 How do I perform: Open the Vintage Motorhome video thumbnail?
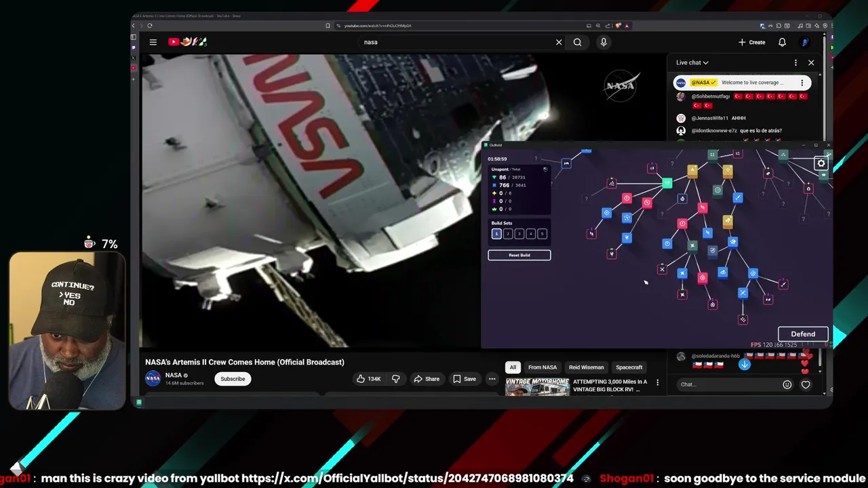pyautogui.click(x=537, y=386)
